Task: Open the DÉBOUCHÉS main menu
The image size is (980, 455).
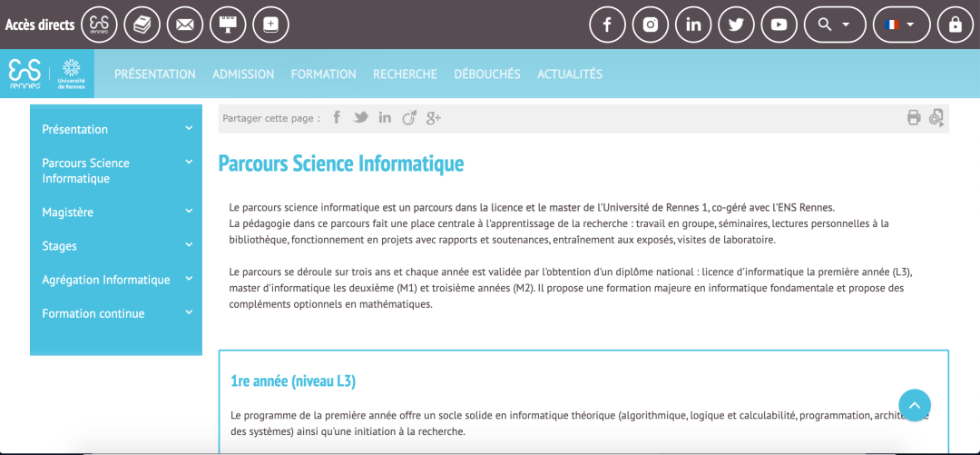Action: [x=487, y=74]
